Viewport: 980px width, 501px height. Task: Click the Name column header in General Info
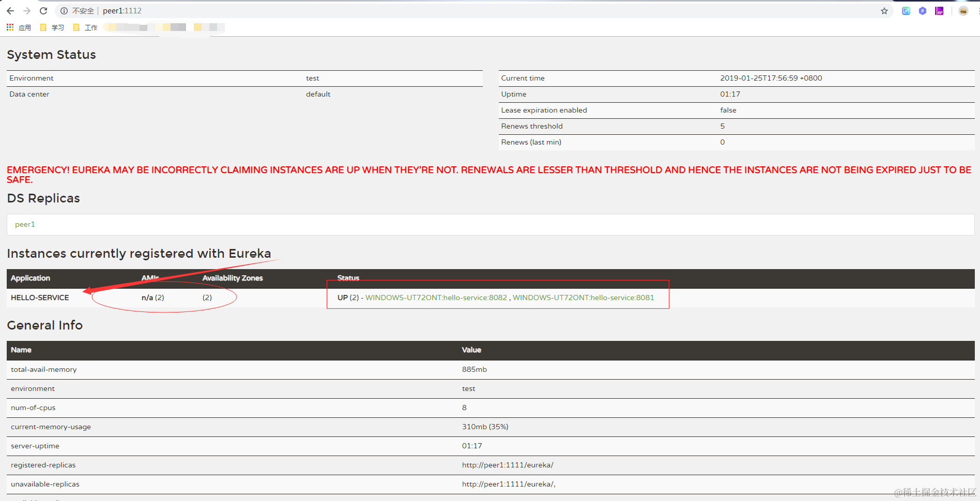(x=21, y=350)
